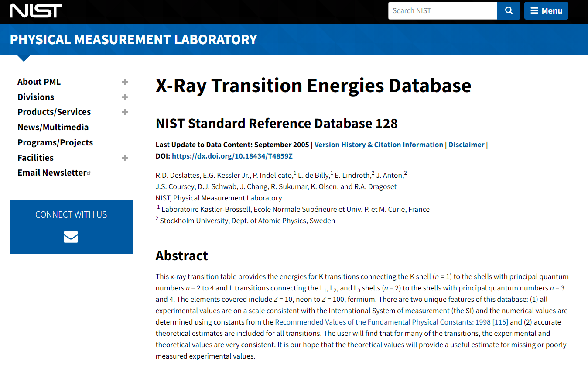This screenshot has width=588, height=366.
Task: Open Recommended Values of Fundamental Physical Constants link
Action: click(382, 322)
